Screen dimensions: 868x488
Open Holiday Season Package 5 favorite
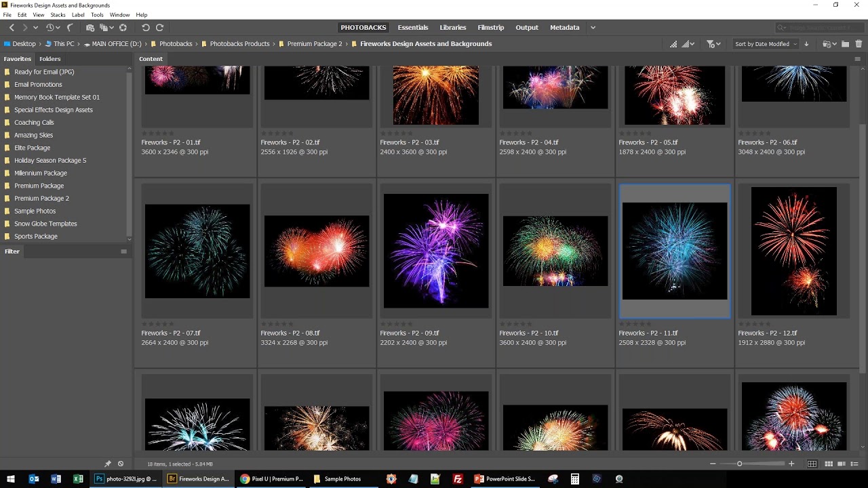click(x=50, y=161)
